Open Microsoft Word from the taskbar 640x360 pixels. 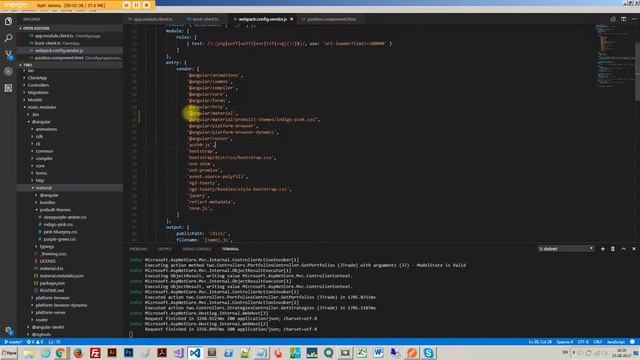click(378, 353)
